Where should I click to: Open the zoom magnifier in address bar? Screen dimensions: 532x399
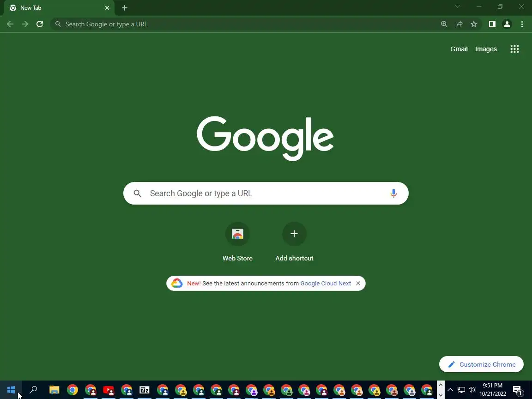pyautogui.click(x=444, y=24)
